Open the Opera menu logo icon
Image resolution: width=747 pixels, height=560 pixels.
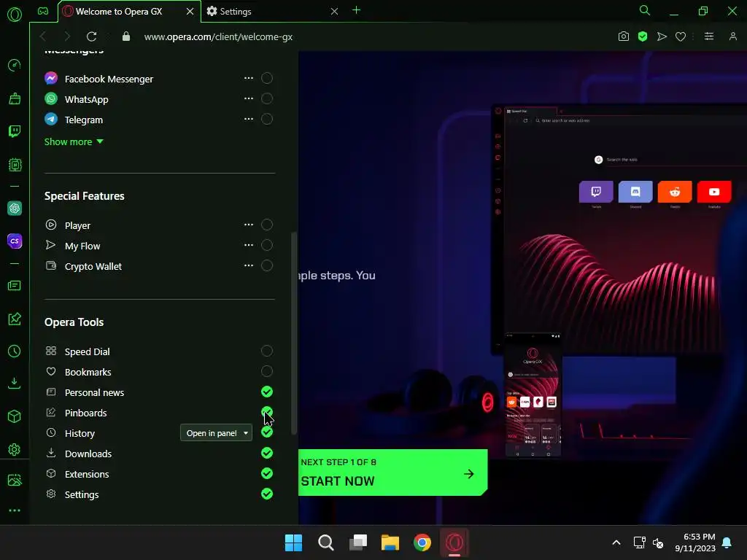pos(15,15)
